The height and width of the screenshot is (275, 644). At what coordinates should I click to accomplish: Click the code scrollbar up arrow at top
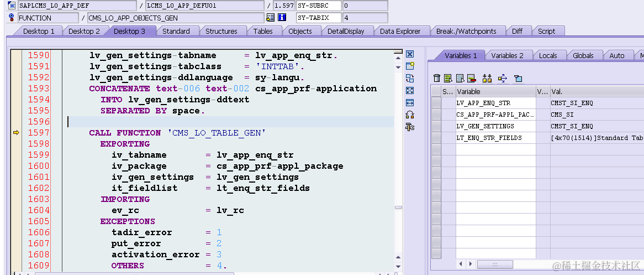coord(398,59)
